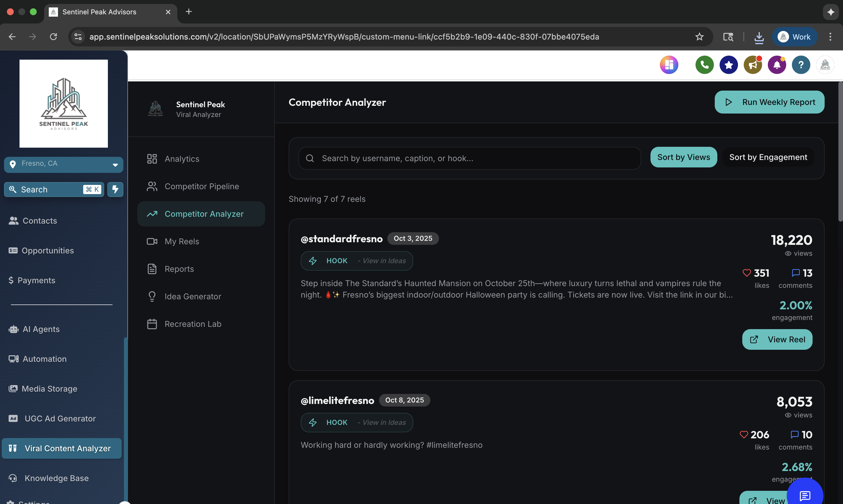The width and height of the screenshot is (843, 504).
Task: Open the Recreation Lab calendar icon
Action: click(x=152, y=324)
